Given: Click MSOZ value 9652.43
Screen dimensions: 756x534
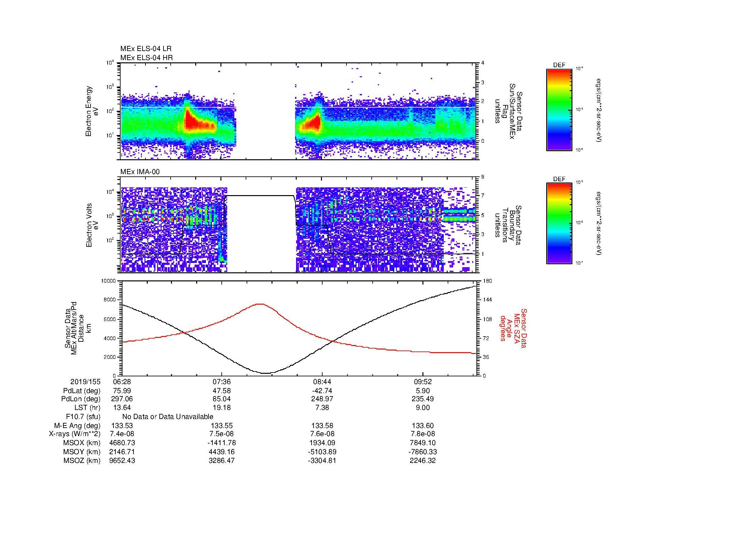Looking at the screenshot, I should [x=122, y=461].
